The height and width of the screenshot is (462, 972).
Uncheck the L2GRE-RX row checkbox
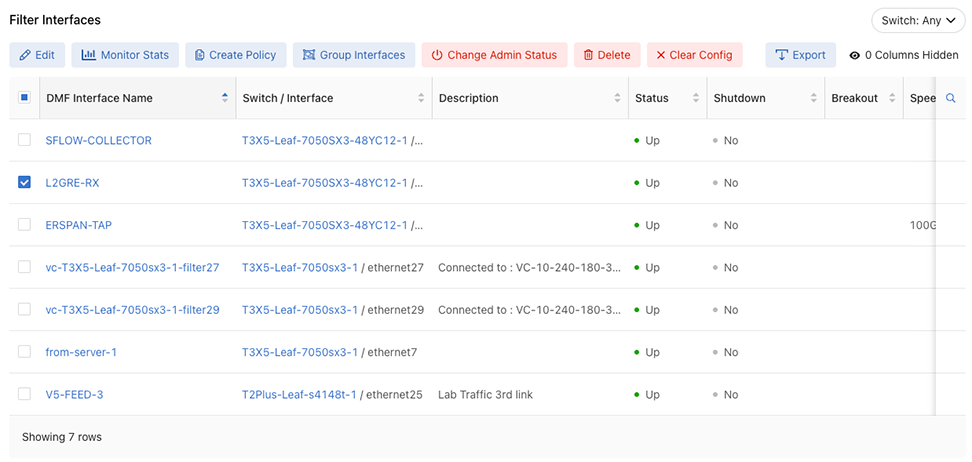24,183
